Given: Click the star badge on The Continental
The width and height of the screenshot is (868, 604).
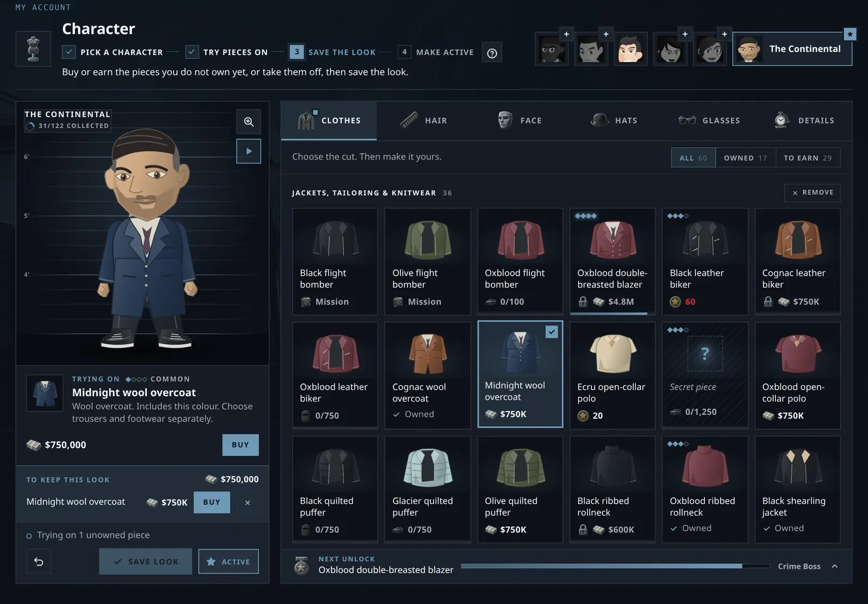Looking at the screenshot, I should pyautogui.click(x=850, y=34).
